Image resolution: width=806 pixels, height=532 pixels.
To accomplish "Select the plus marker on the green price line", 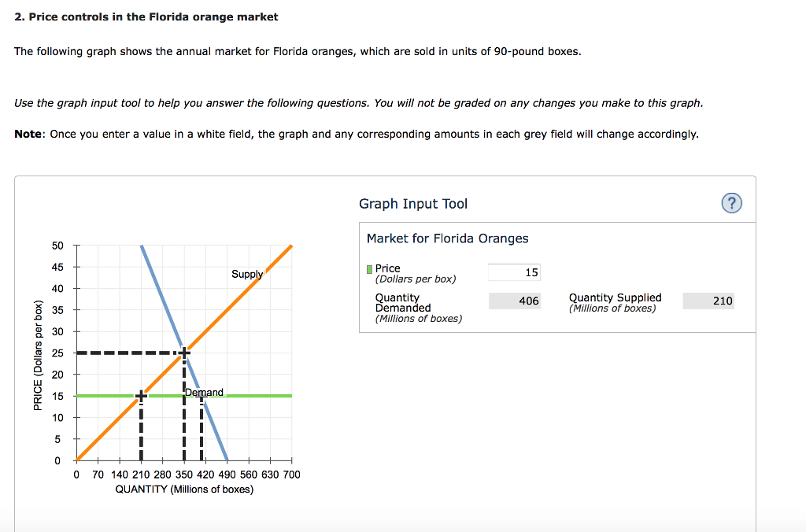I will click(x=140, y=397).
